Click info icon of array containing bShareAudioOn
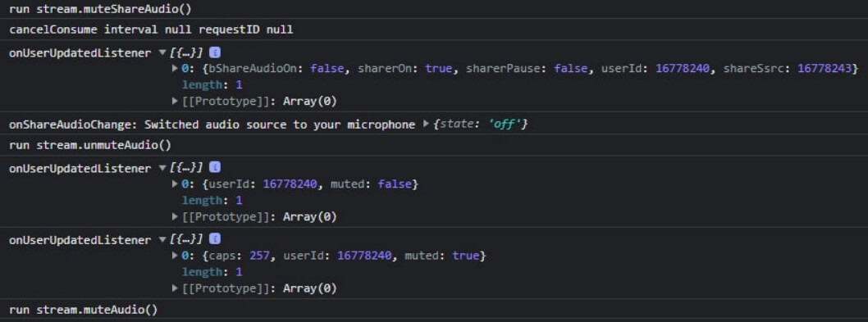 215,52
